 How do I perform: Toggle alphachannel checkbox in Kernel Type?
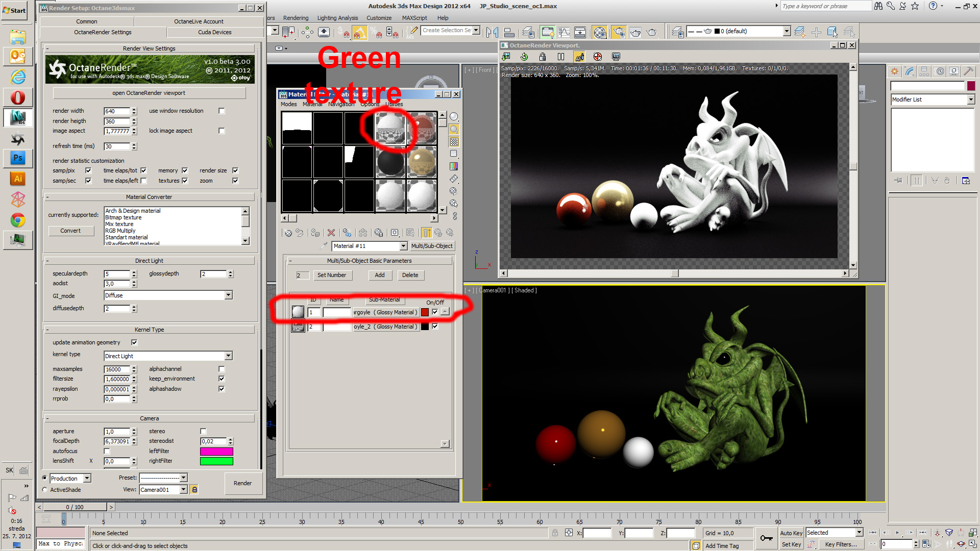[x=222, y=369]
